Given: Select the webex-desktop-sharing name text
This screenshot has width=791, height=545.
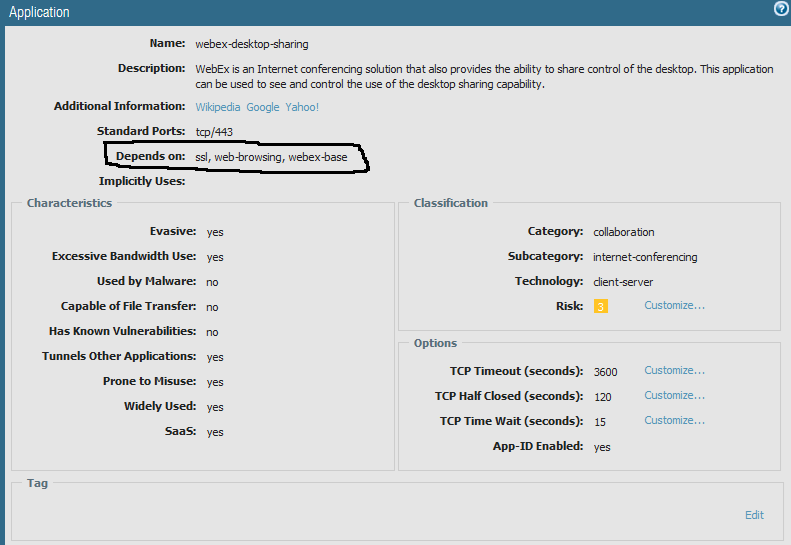Looking at the screenshot, I should coord(251,44).
